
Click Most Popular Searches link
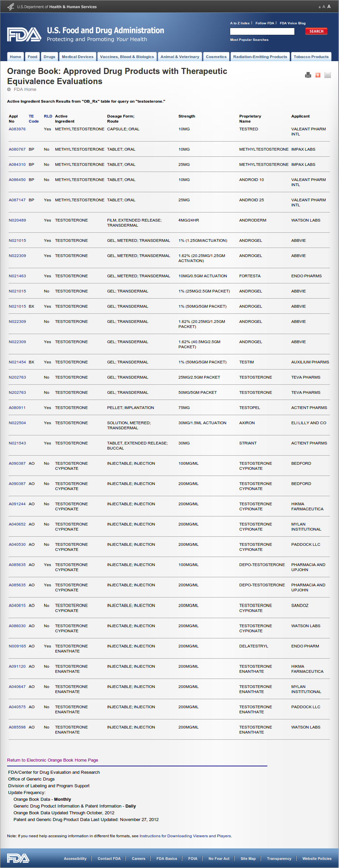[249, 40]
